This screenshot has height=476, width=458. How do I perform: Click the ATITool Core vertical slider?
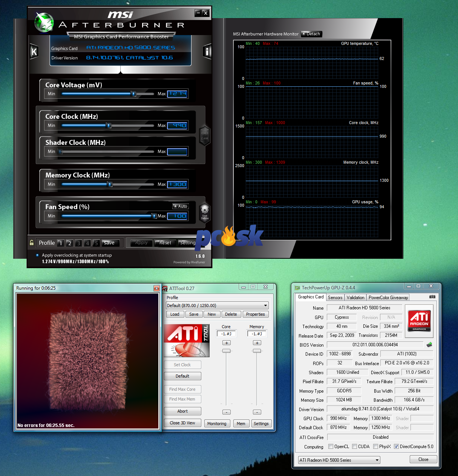pyautogui.click(x=226, y=351)
